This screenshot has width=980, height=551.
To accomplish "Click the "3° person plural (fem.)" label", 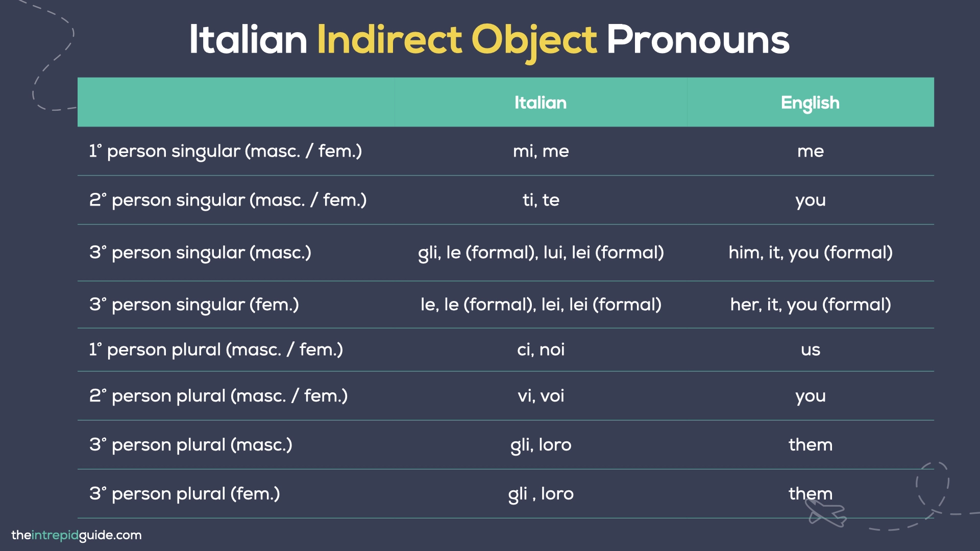I will coord(185,494).
